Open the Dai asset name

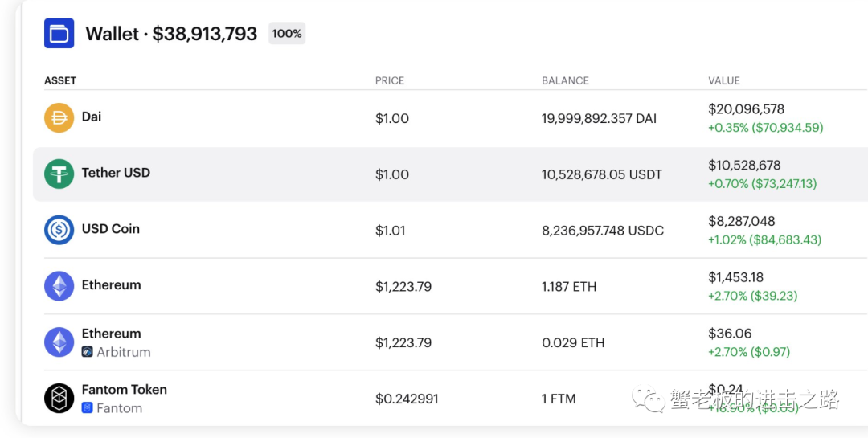point(92,117)
